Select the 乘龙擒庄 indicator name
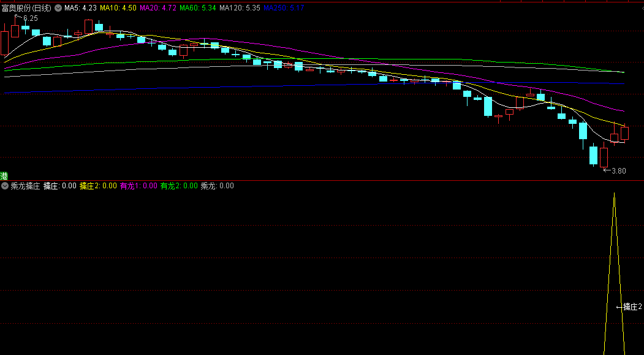The width and height of the screenshot is (644, 355). 25,186
